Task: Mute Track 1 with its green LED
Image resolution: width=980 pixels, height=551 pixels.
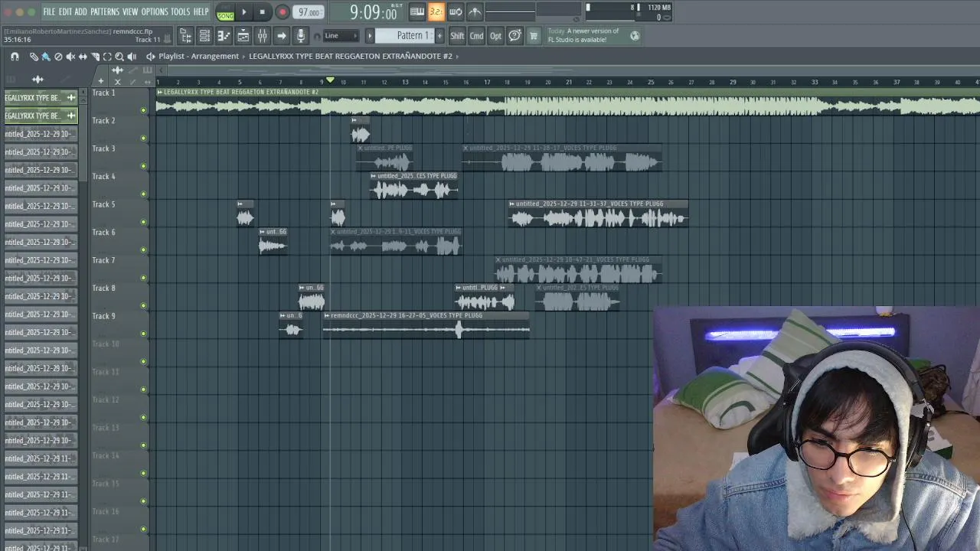Action: (143, 110)
